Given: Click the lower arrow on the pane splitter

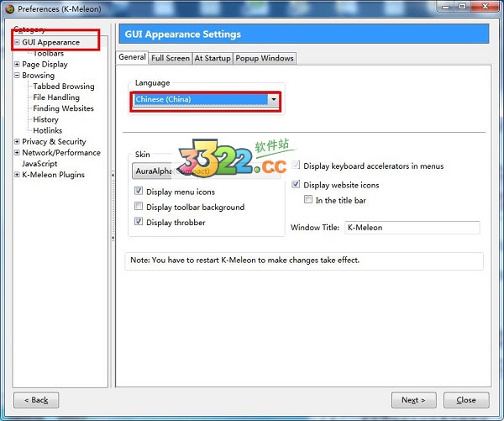Looking at the screenshot, I should pos(113,238).
